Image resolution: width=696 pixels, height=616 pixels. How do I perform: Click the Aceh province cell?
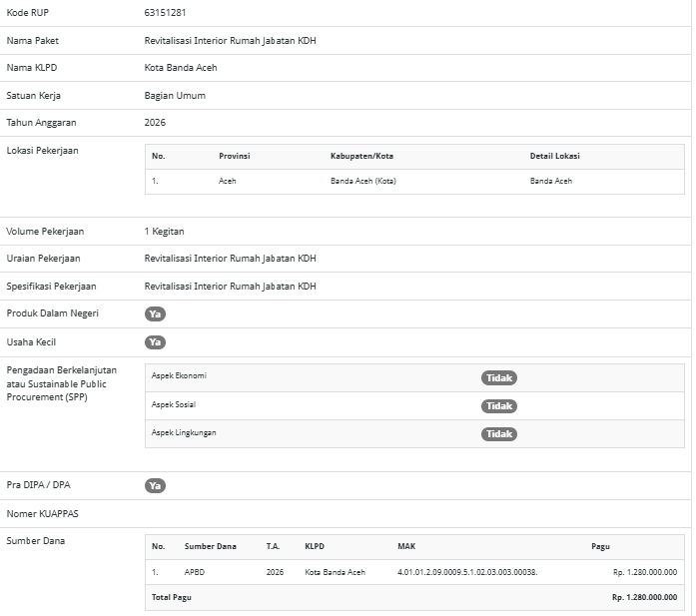[228, 181]
